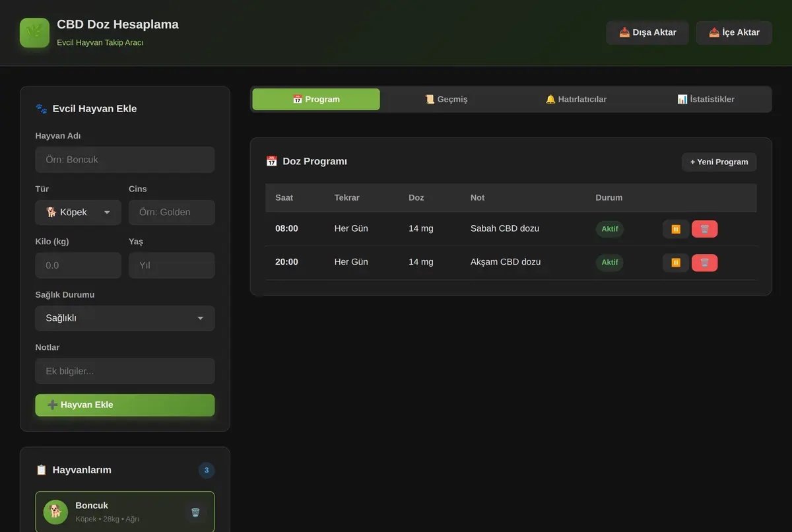Click the 08:00 time cell
Screen dimensions: 792x532
coord(286,228)
